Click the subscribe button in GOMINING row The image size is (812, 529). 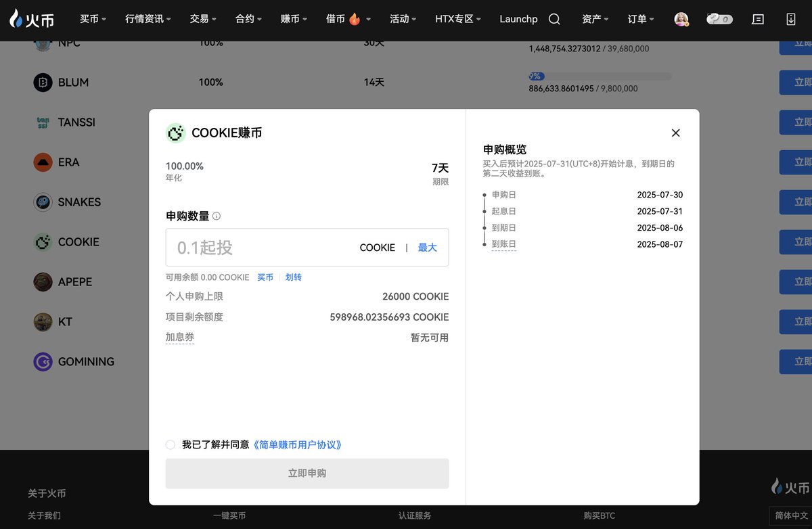[x=796, y=362]
